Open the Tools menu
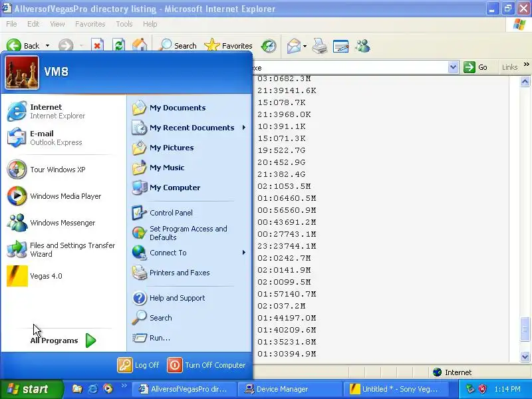Viewport: 532px width, 399px height. click(124, 24)
